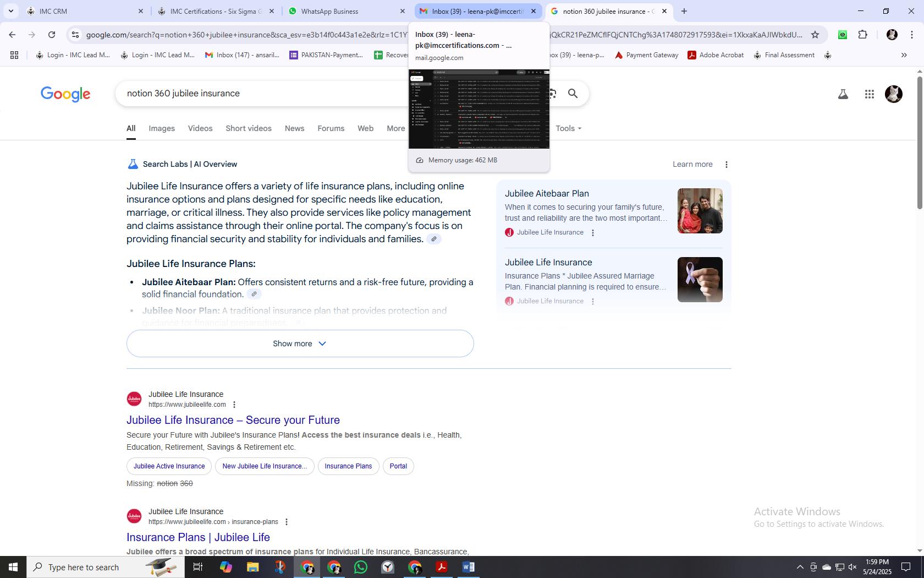This screenshot has width=924, height=578.
Task: Open options for the Jubilee Aitebaar Plan card
Action: [592, 233]
